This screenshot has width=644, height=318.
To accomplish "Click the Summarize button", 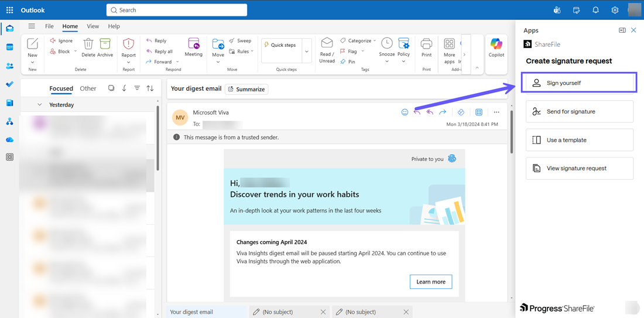I will point(246,89).
